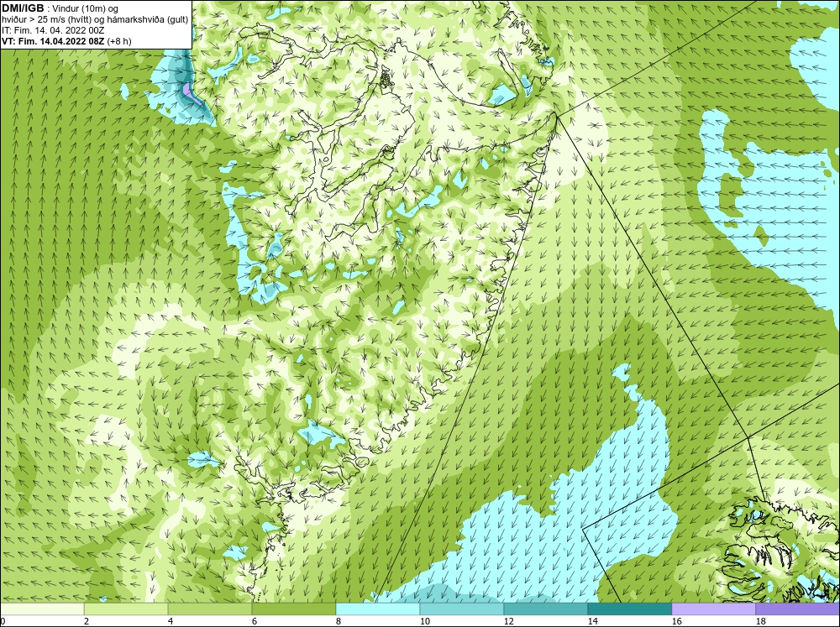Click the legend scale label '10'

click(x=424, y=621)
